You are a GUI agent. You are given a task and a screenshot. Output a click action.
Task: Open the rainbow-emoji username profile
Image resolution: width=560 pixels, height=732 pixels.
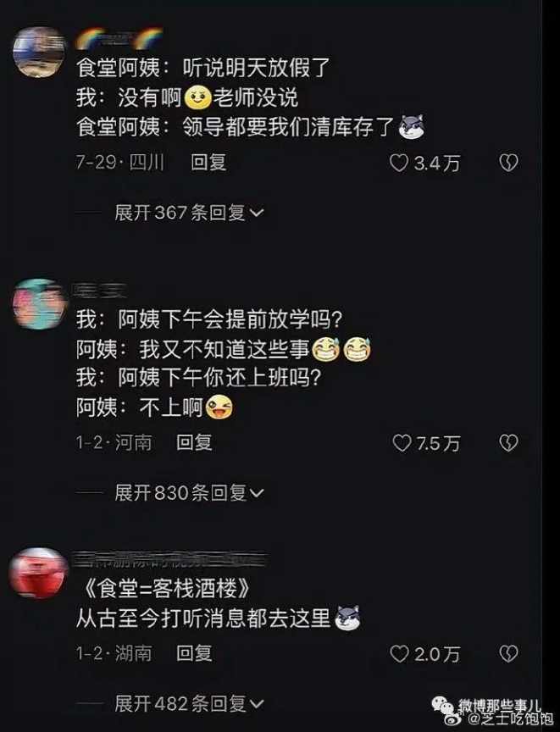120,38
